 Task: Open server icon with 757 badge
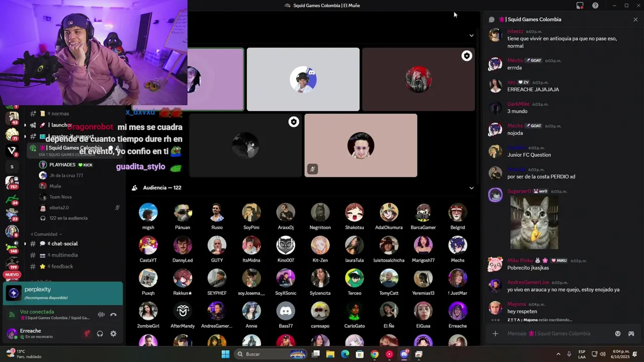(x=12, y=183)
